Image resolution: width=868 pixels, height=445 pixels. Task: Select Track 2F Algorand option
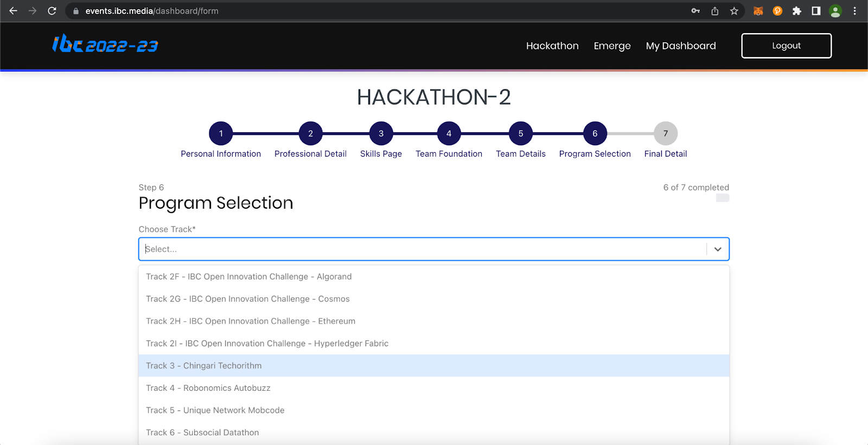pyautogui.click(x=434, y=276)
